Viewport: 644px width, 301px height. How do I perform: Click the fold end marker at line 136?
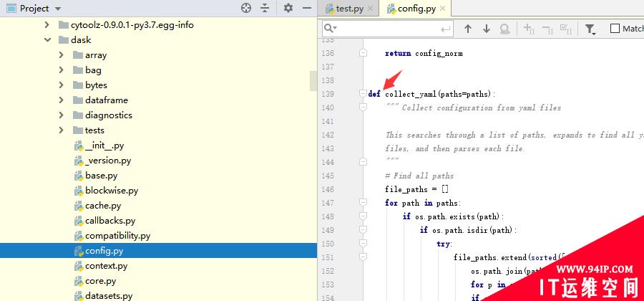click(x=363, y=53)
